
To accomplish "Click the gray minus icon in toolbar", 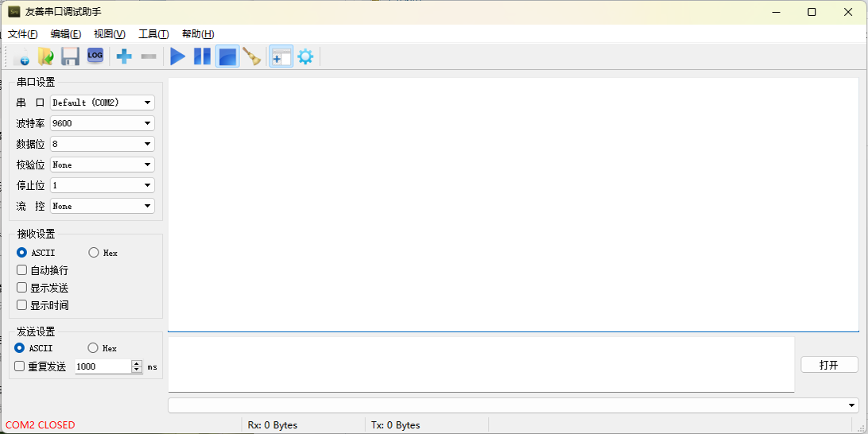I will click(149, 56).
